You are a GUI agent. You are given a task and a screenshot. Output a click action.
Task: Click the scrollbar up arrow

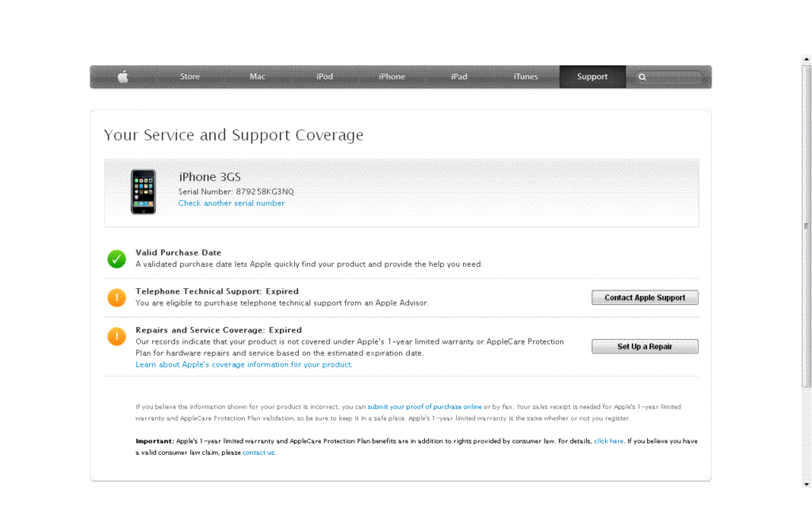[806, 60]
